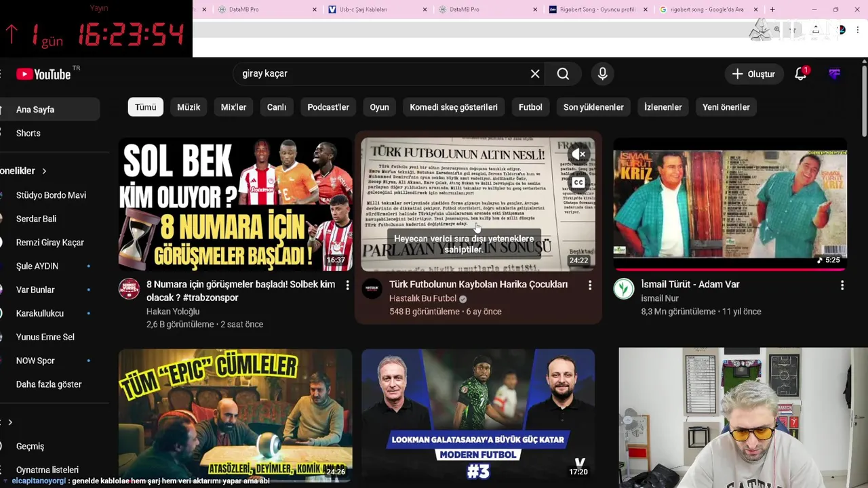Open İsmail Türüt Kriz thumbnail
This screenshot has height=488, width=868.
click(730, 204)
